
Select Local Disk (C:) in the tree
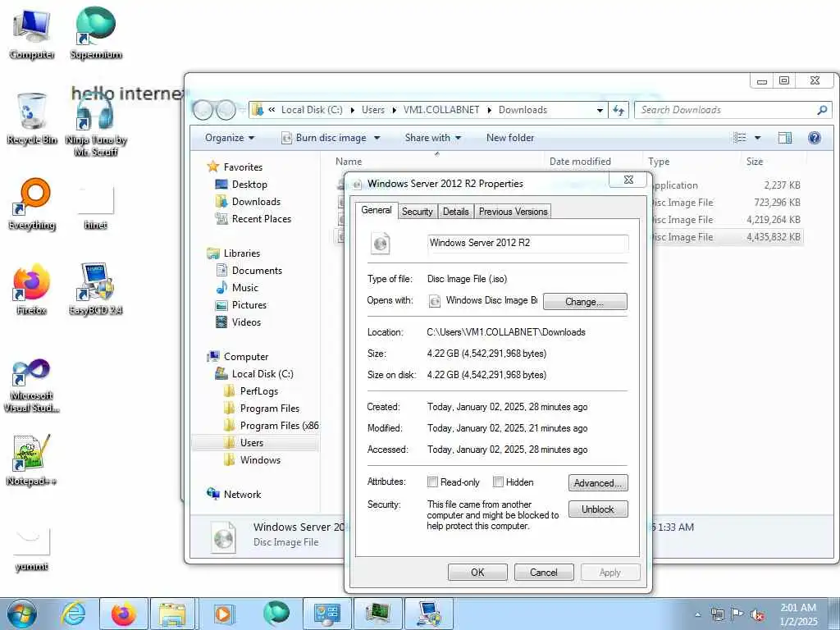click(x=254, y=374)
